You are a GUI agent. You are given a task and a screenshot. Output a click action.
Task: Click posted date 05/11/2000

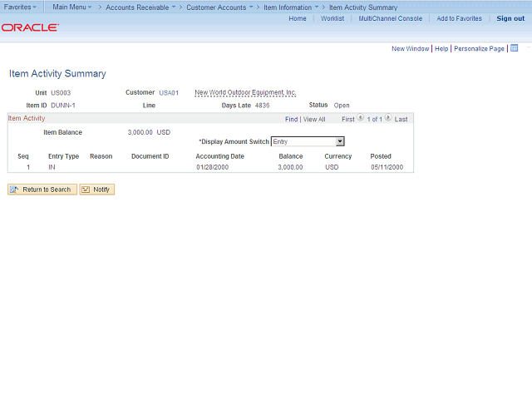[387, 167]
